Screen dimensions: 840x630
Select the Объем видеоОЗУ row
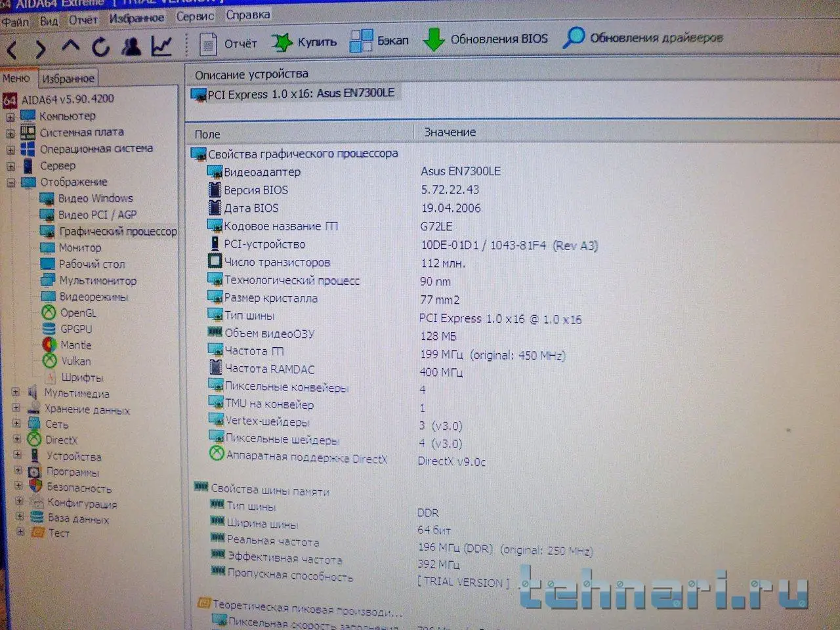tap(332, 334)
